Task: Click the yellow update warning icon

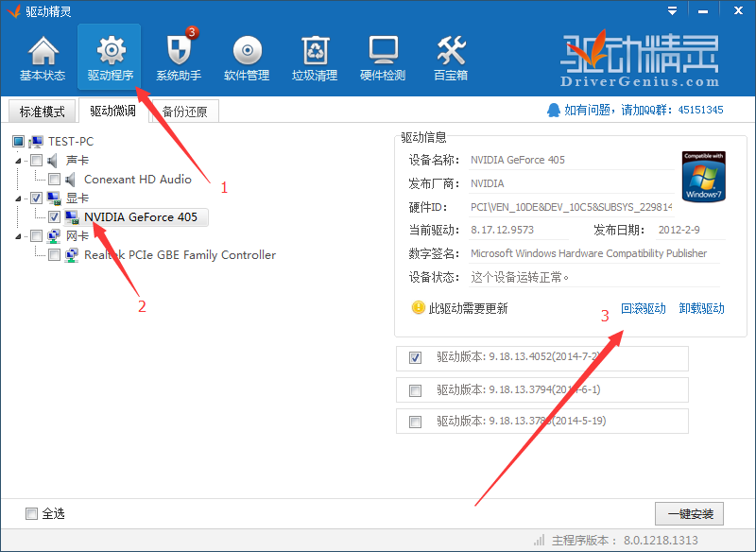Action: coord(418,307)
